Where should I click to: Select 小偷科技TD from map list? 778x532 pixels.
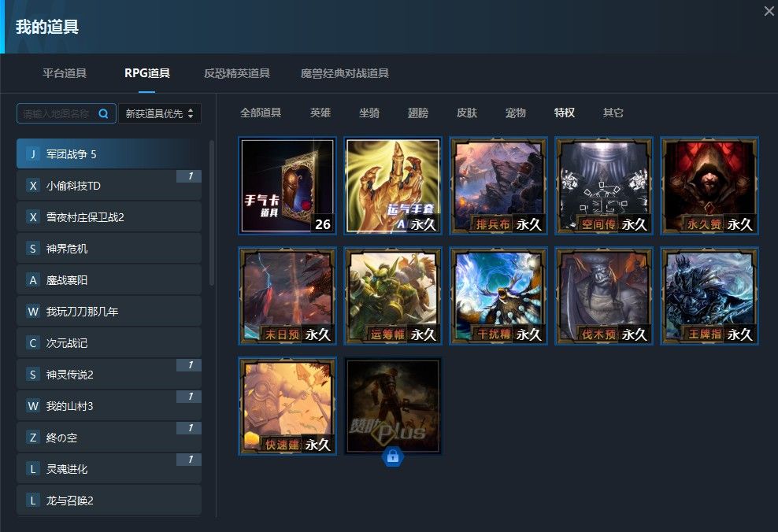(109, 186)
